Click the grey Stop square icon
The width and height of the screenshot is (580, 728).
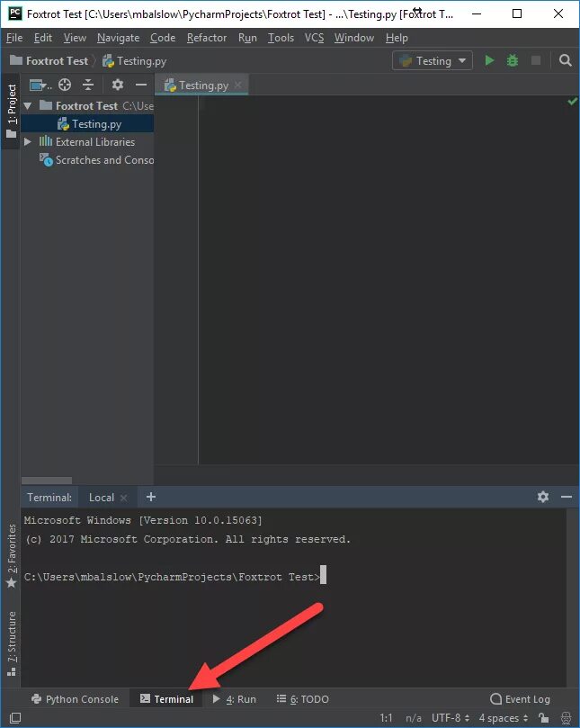[536, 61]
